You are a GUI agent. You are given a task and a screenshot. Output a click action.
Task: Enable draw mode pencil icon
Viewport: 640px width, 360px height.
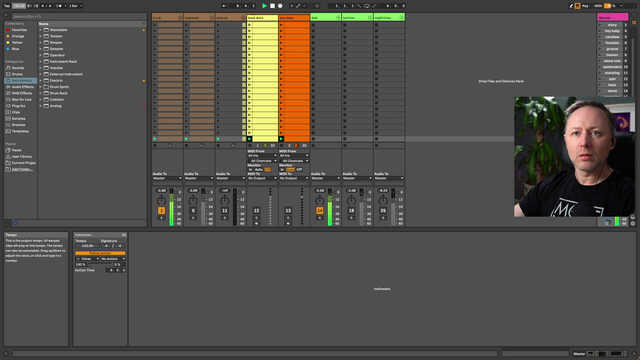571,6
